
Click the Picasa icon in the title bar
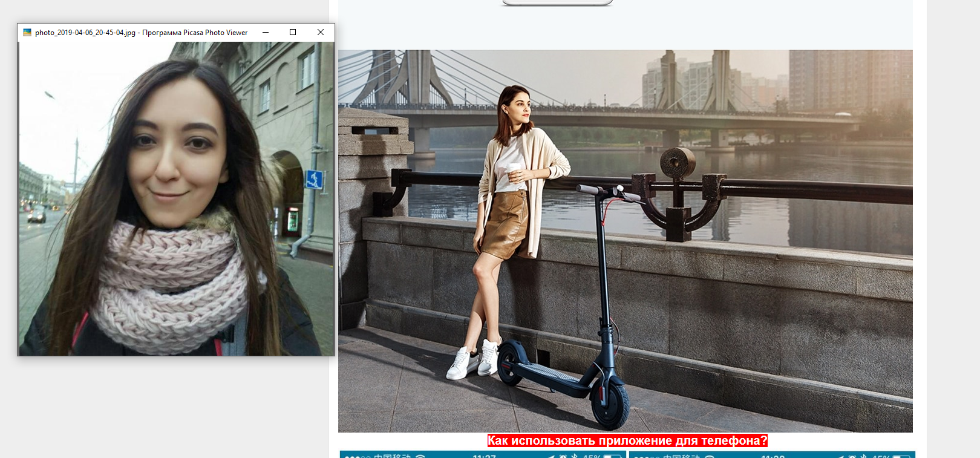[27, 33]
